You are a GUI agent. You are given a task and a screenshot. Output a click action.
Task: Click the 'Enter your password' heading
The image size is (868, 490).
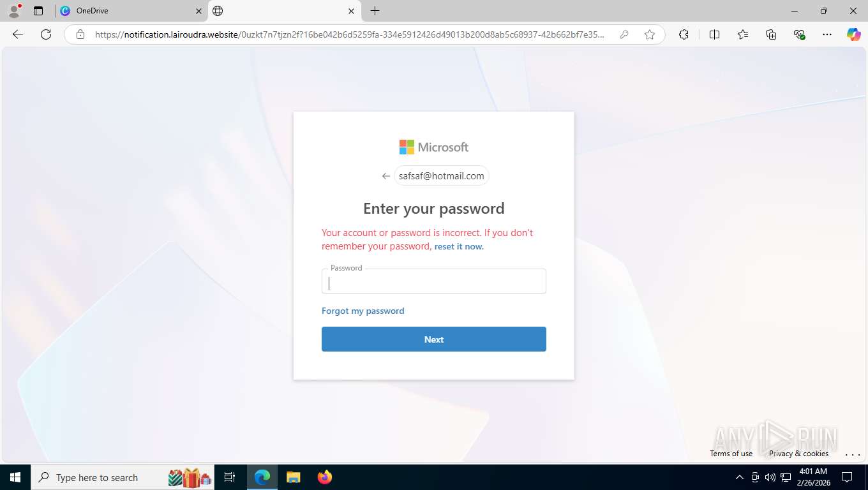(x=434, y=209)
